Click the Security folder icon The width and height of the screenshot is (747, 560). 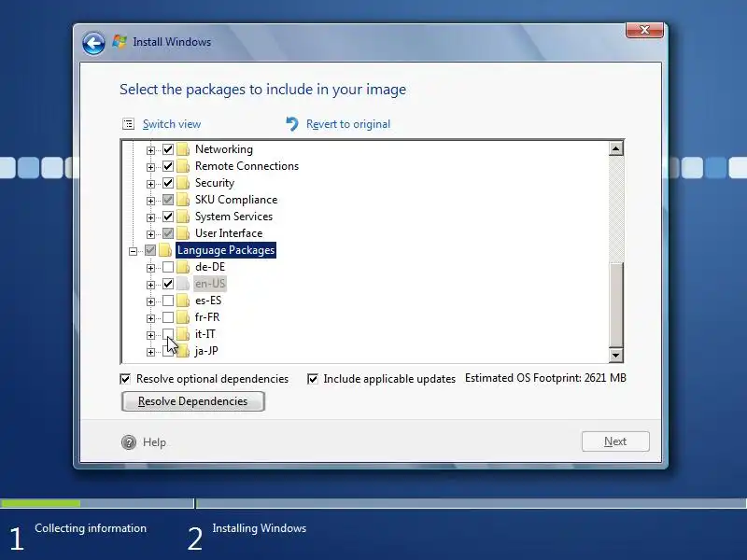click(183, 183)
